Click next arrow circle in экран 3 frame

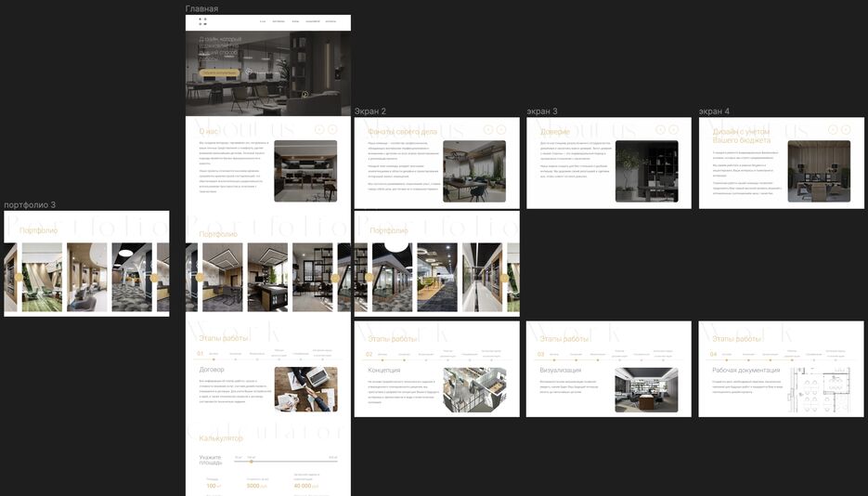click(x=673, y=129)
